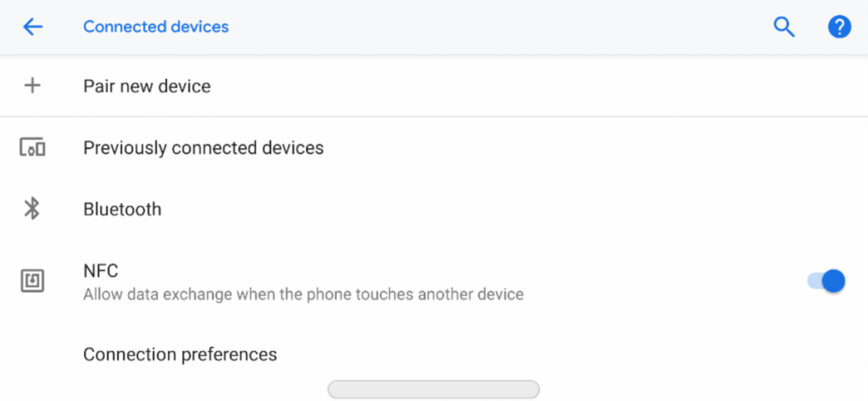Expand the Connection preferences entry
The image size is (868, 401).
pos(180,354)
